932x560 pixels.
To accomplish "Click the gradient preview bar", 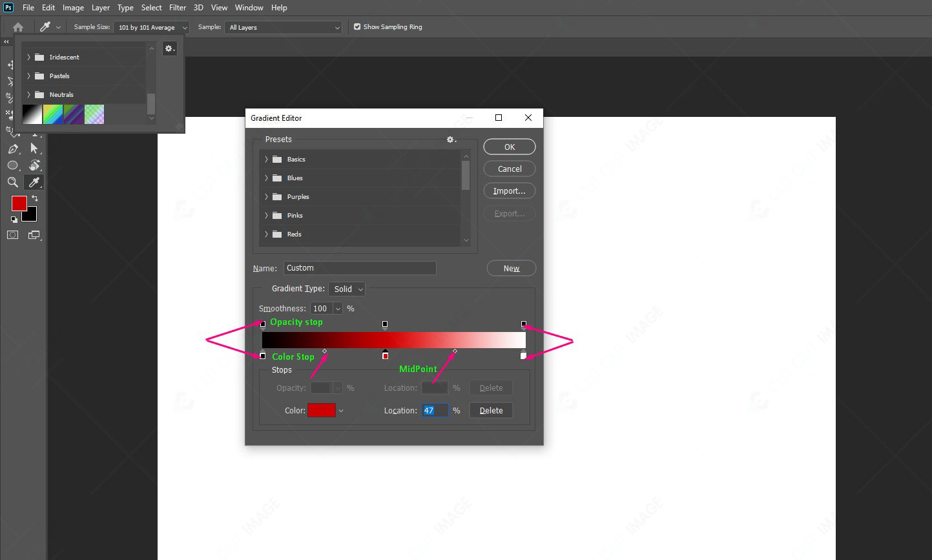I will pyautogui.click(x=394, y=340).
